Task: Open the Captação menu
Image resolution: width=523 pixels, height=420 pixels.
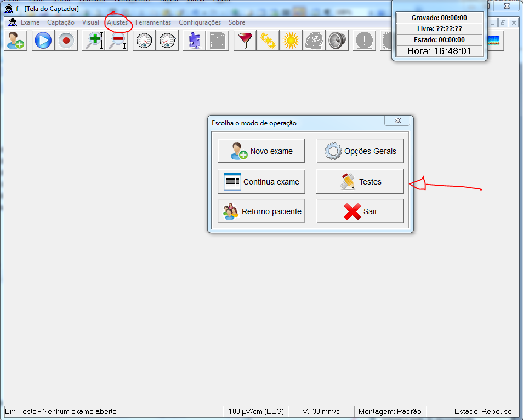Action: (61, 22)
